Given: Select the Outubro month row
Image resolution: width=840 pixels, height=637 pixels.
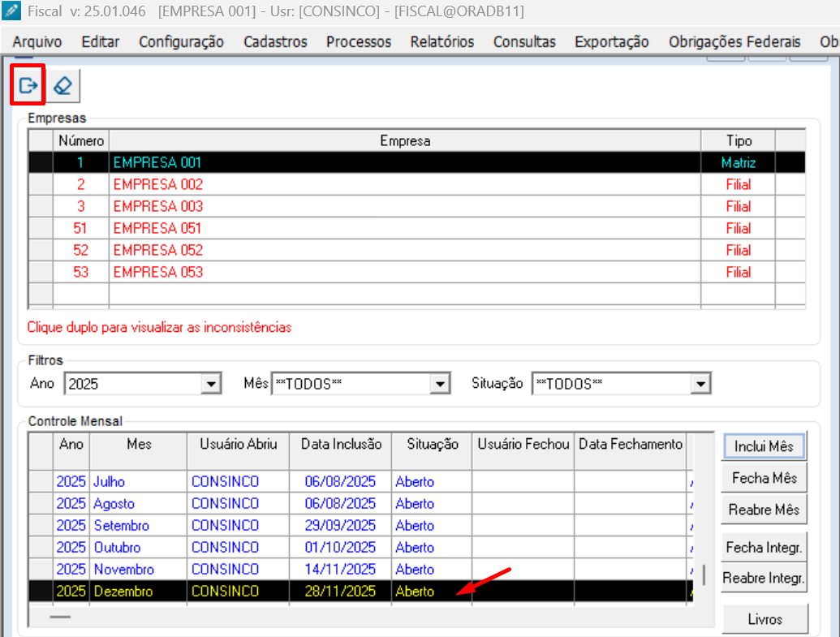Looking at the screenshot, I should 360,548.
